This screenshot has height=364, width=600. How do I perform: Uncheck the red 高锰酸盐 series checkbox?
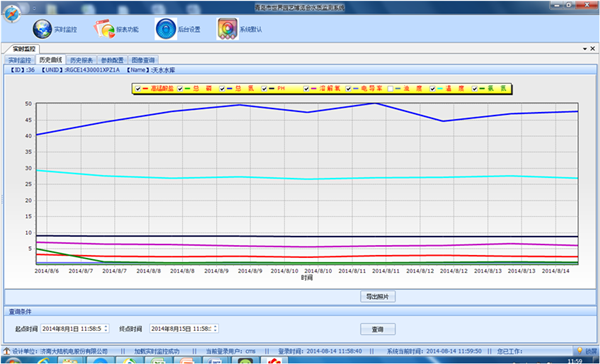point(138,89)
